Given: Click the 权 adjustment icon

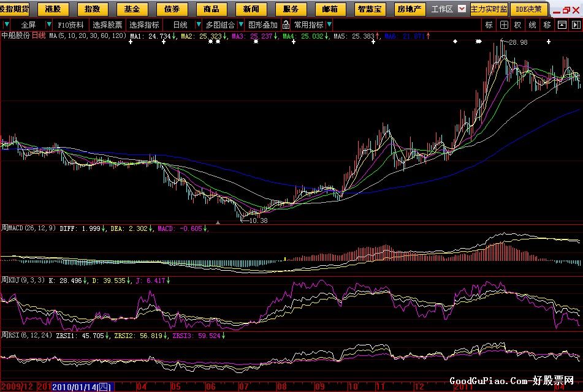Looking at the screenshot, I should coord(518,24).
